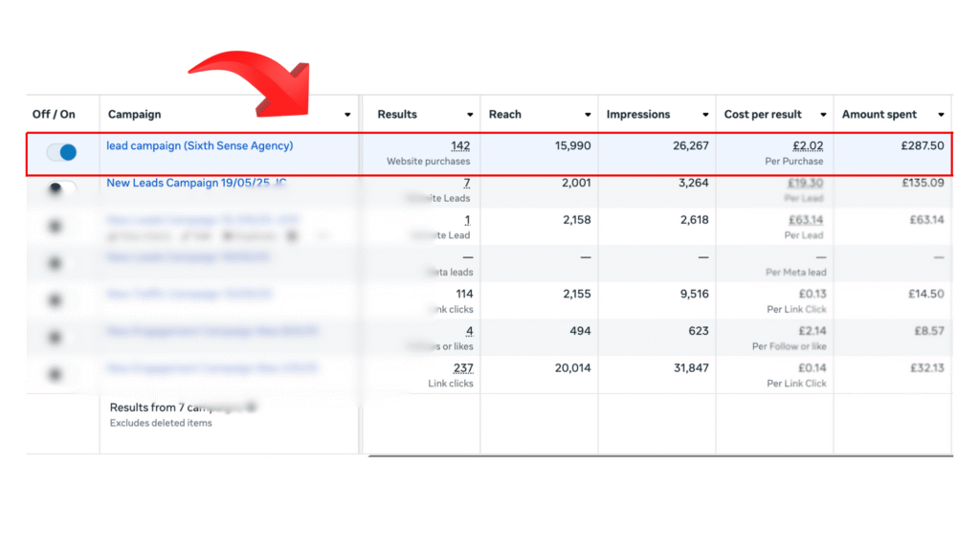Viewport: 980px width, 551px height.
Task: Select the reach value 494
Action: pos(581,331)
